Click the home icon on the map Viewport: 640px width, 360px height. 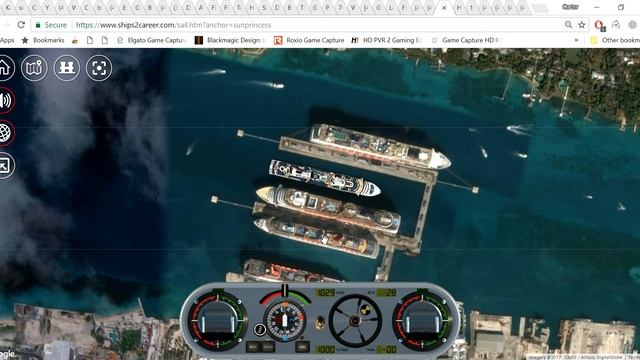tap(5, 68)
